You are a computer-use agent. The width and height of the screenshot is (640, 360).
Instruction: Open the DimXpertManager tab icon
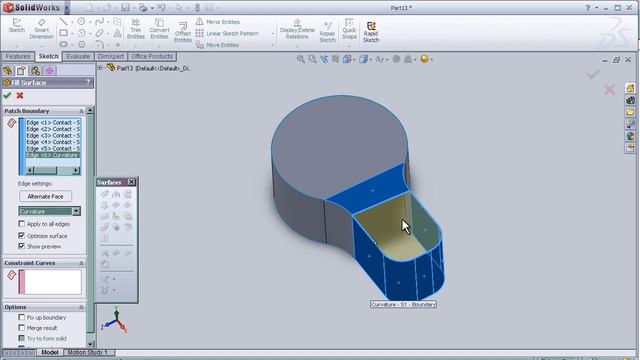[49, 71]
